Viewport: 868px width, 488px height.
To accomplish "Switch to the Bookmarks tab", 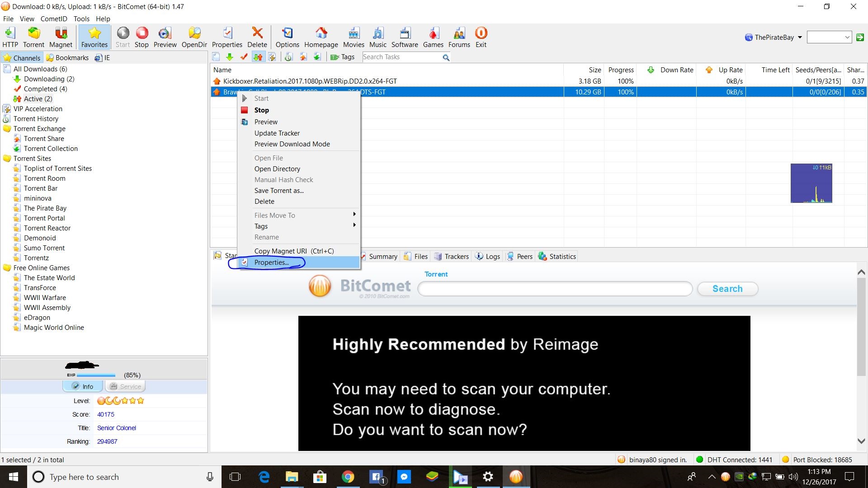I will (67, 58).
